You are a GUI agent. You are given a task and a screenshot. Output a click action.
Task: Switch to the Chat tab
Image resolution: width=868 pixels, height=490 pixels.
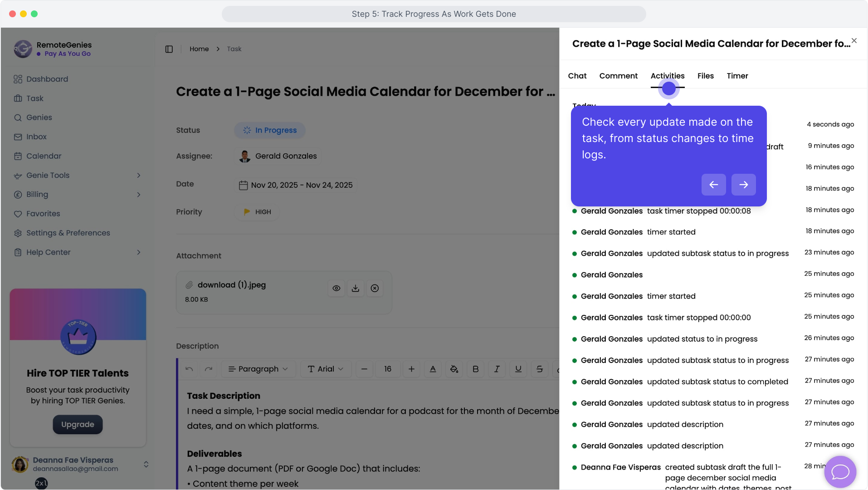coord(577,76)
